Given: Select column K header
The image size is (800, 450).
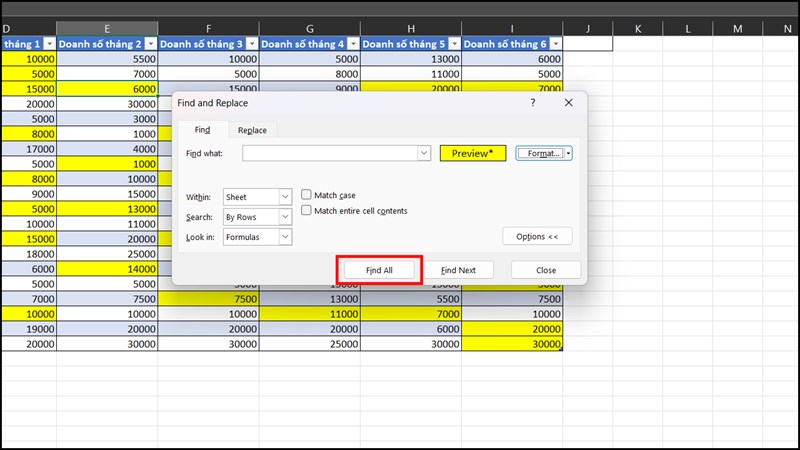Looking at the screenshot, I should [638, 29].
